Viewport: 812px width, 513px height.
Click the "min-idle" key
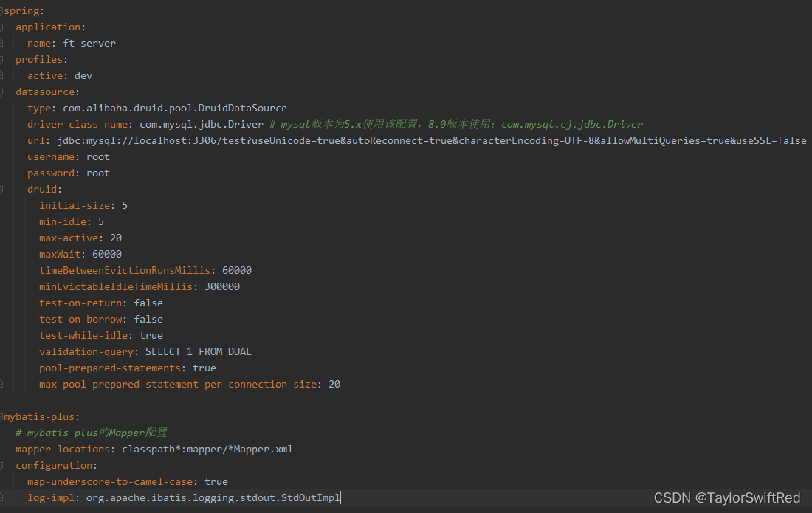[63, 221]
